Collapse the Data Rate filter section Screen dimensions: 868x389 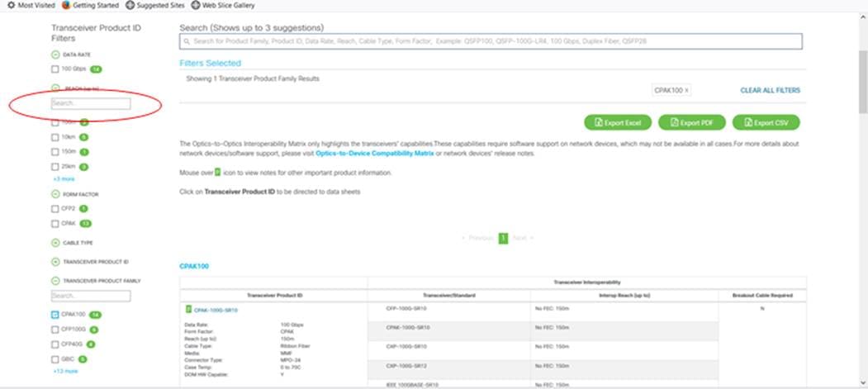tap(55, 55)
